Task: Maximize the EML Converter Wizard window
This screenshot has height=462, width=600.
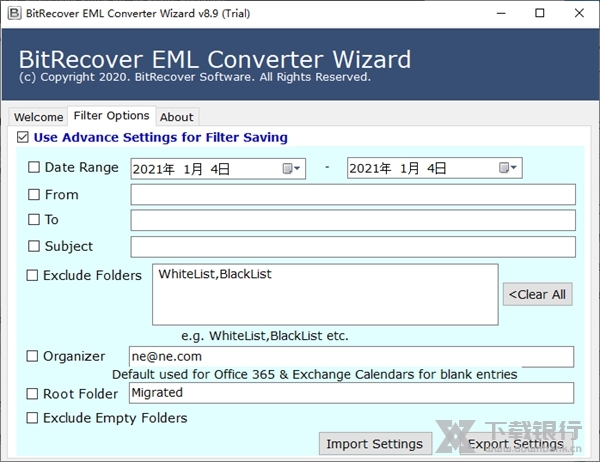Action: [540, 13]
